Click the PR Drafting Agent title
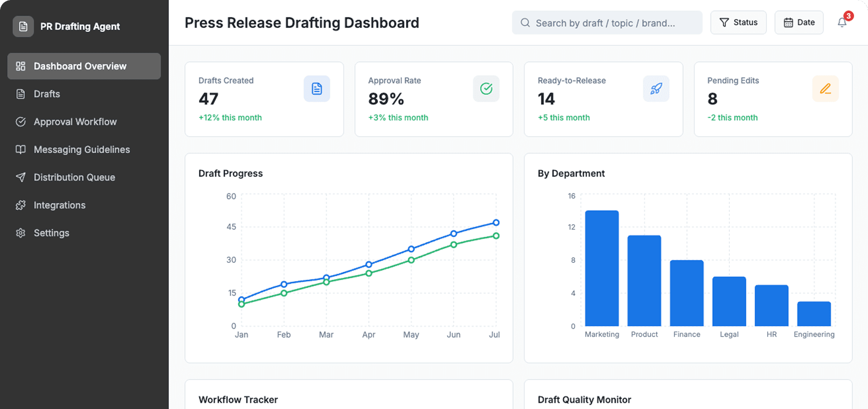This screenshot has width=868, height=409. click(80, 27)
